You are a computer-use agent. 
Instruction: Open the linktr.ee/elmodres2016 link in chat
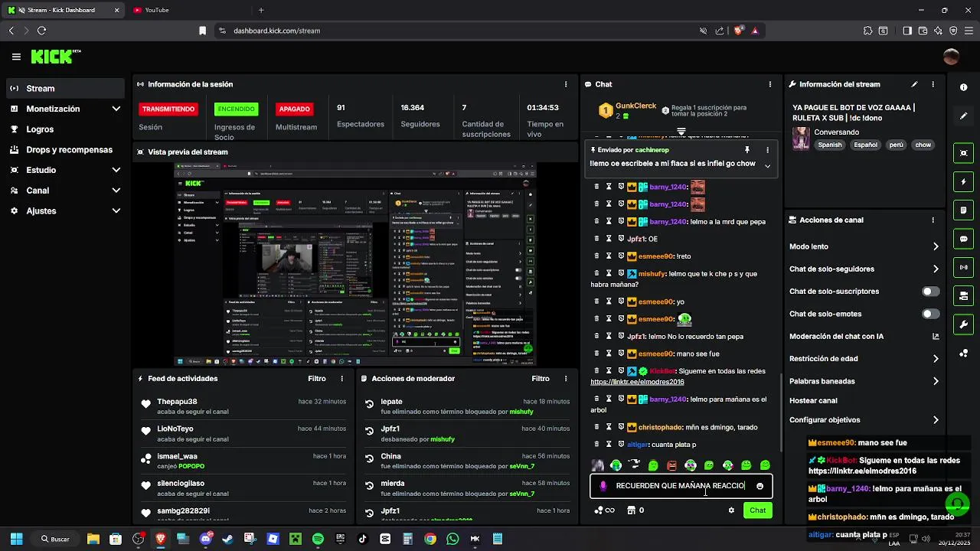coord(637,382)
